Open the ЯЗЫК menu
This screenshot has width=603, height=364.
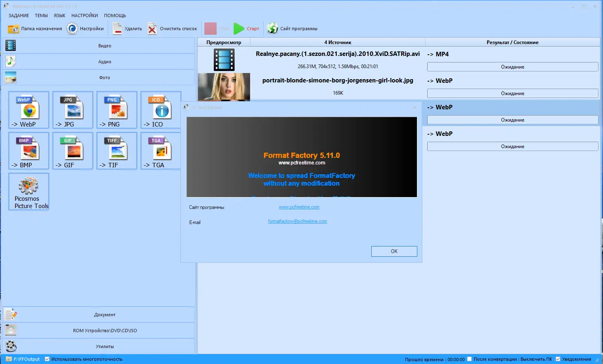59,15
